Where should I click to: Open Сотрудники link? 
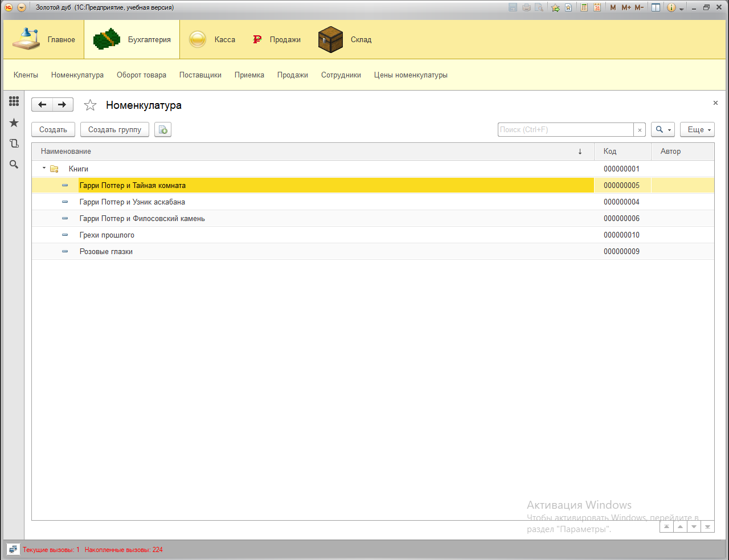pos(341,75)
